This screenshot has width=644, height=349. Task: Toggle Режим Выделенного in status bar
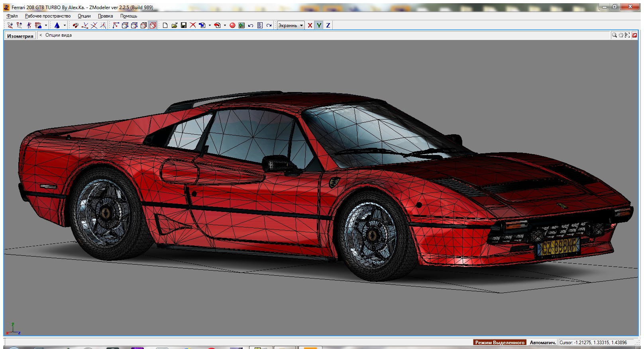tap(500, 343)
